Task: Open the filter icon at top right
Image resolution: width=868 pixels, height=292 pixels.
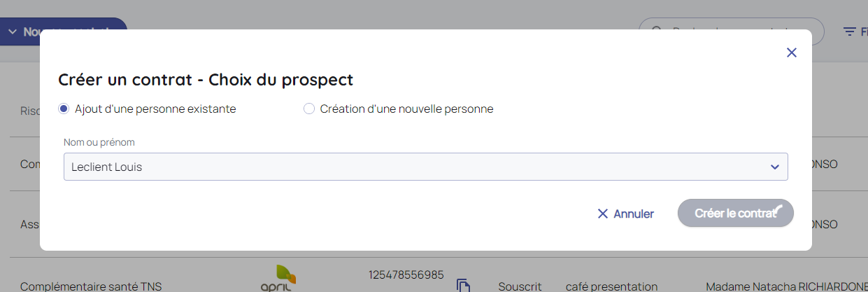Action: click(850, 32)
